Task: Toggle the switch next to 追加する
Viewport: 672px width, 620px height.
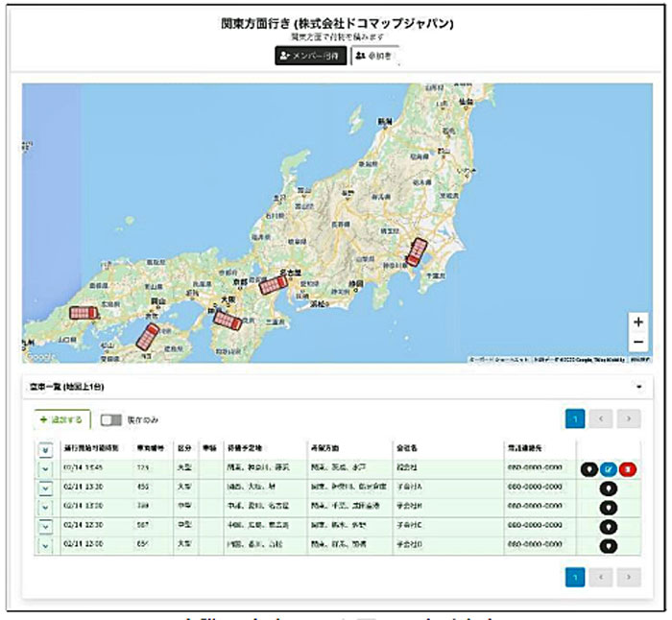Action: pos(111,420)
